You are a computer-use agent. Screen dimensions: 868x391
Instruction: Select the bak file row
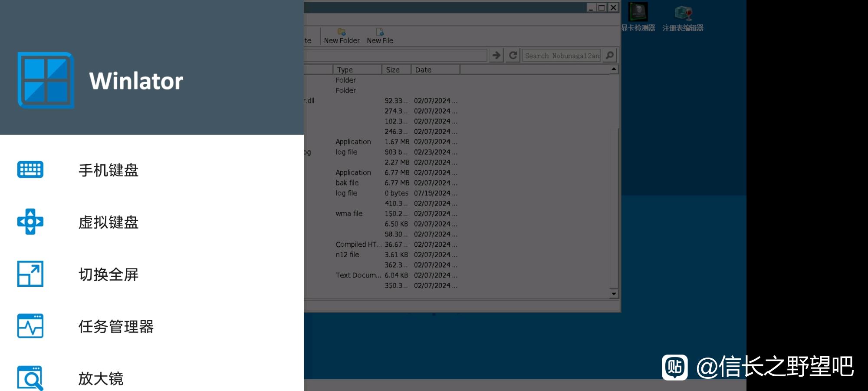tap(457, 183)
